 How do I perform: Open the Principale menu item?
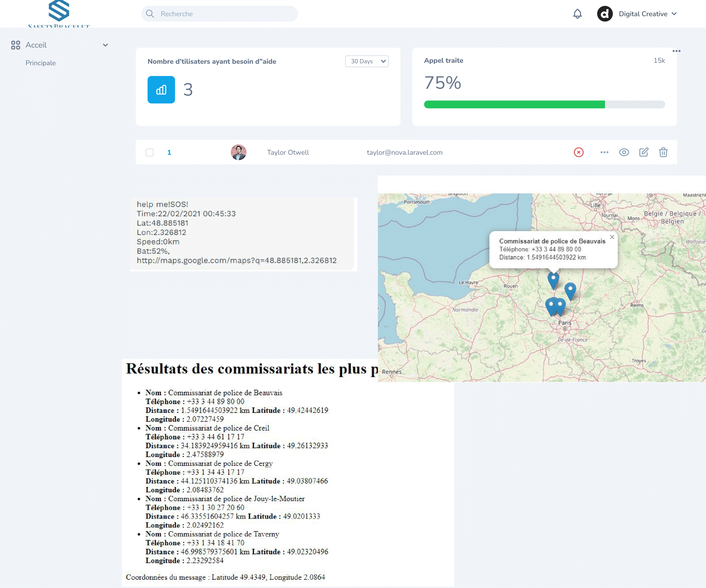click(x=41, y=63)
